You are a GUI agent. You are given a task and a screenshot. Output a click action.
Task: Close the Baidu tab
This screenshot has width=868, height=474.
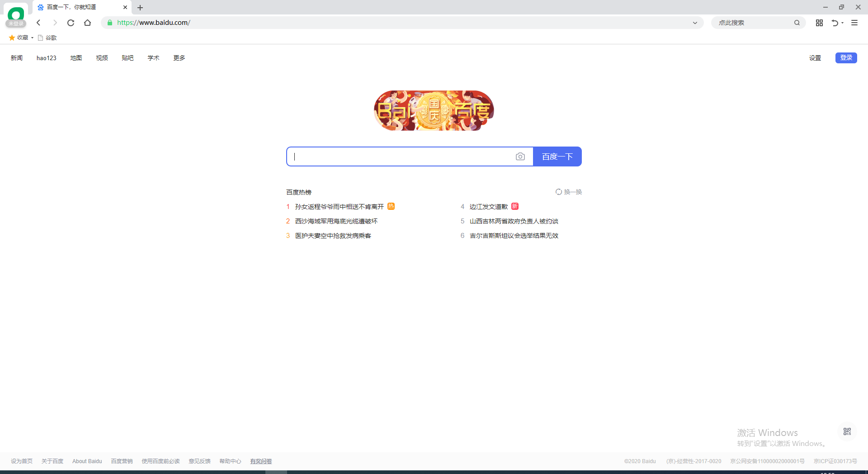pyautogui.click(x=125, y=7)
